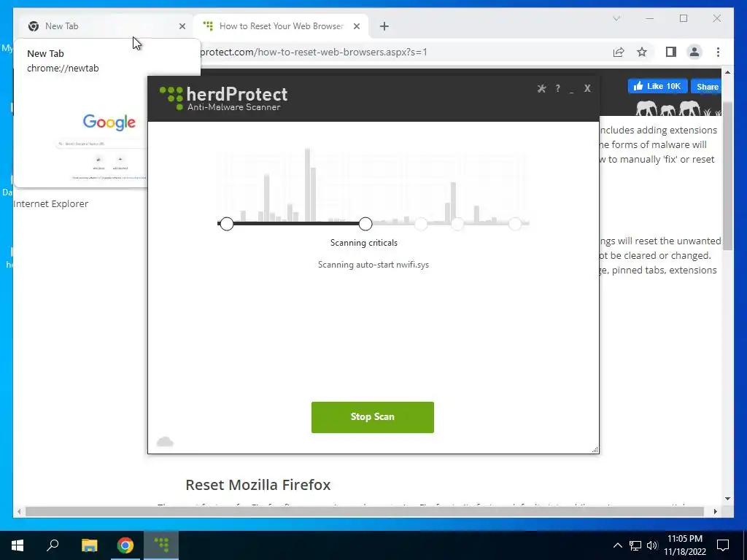Toggle the Chrome side panel
Image resolution: width=747 pixels, height=560 pixels.
[x=671, y=52]
